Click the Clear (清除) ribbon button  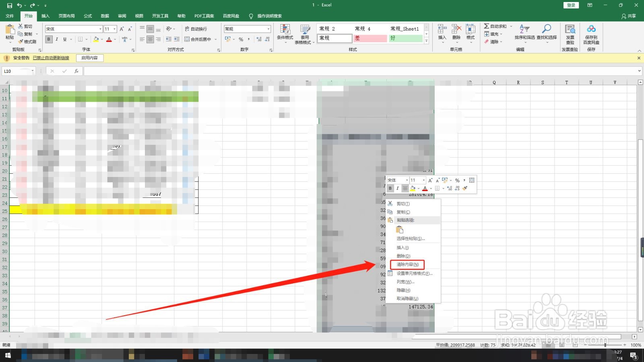pos(491,41)
